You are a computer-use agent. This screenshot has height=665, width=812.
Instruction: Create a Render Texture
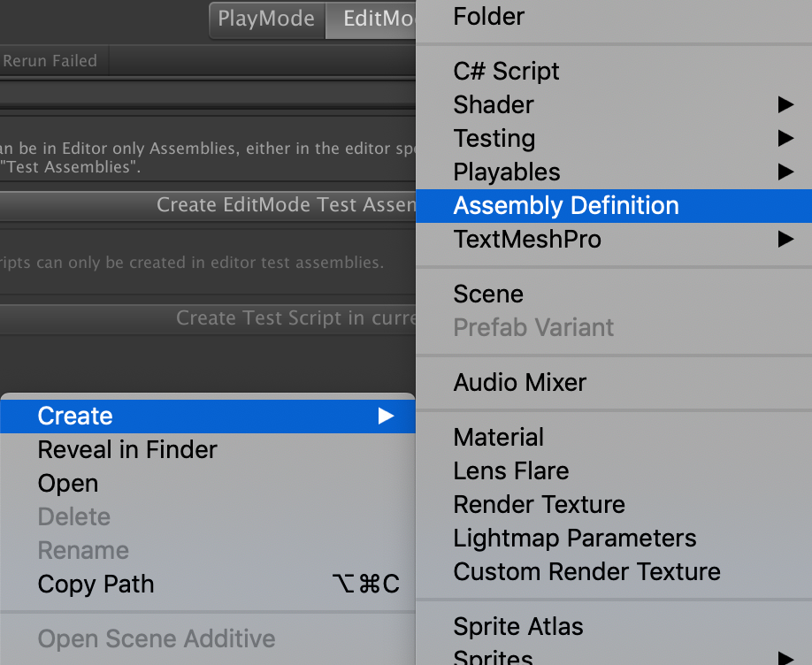(539, 504)
